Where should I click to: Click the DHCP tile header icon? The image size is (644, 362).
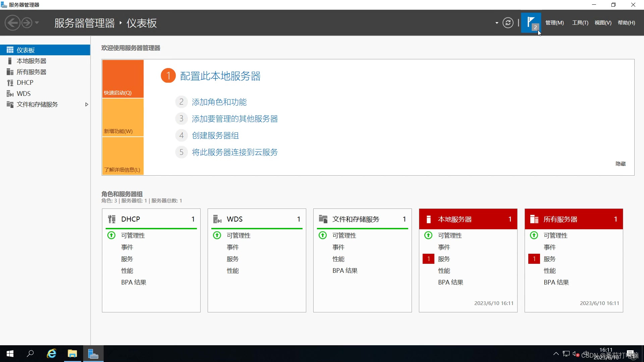(x=112, y=219)
